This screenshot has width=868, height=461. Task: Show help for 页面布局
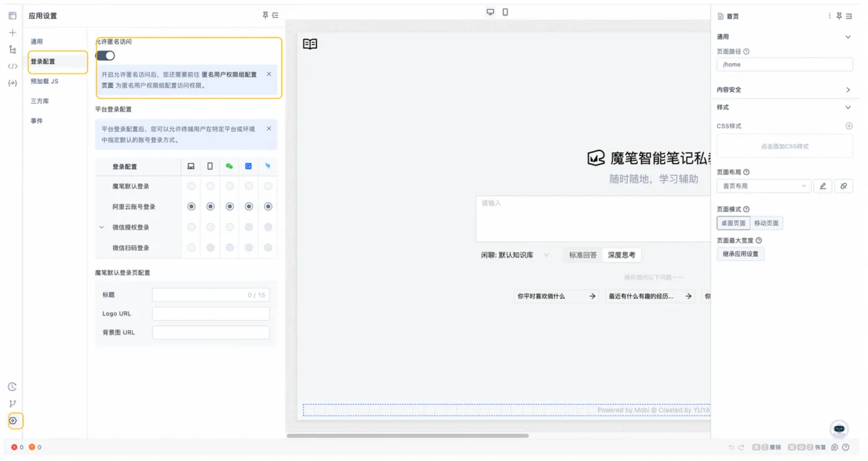(746, 172)
